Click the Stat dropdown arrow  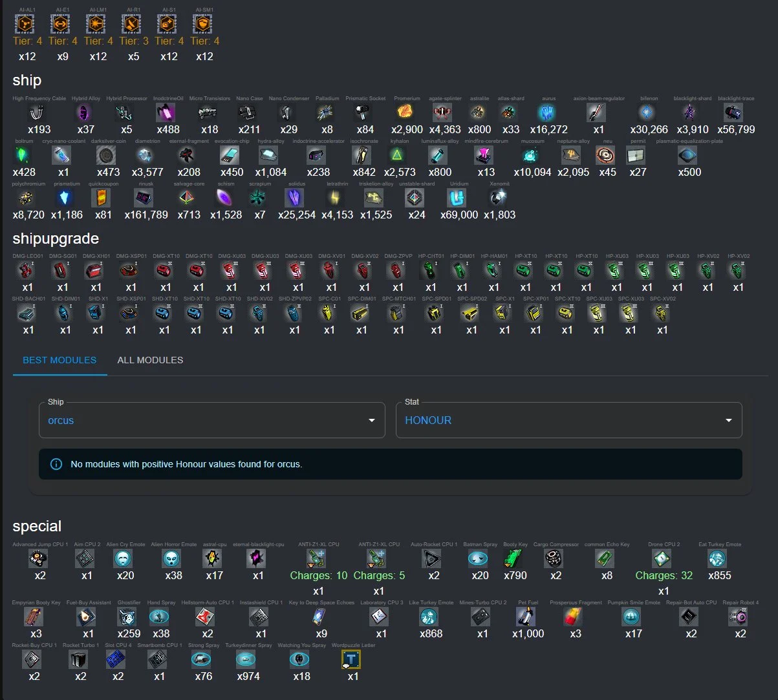728,420
